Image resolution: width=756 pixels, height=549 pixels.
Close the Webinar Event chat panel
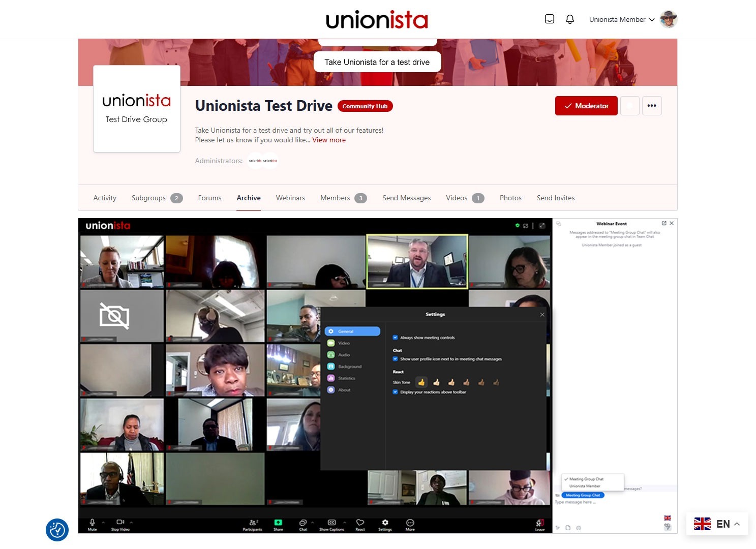click(x=672, y=223)
